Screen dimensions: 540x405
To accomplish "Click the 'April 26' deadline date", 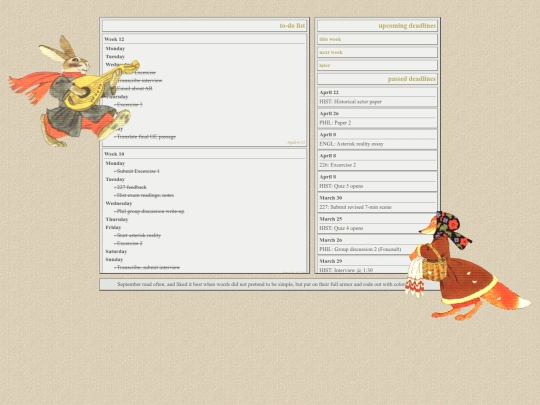I will click(x=329, y=113).
